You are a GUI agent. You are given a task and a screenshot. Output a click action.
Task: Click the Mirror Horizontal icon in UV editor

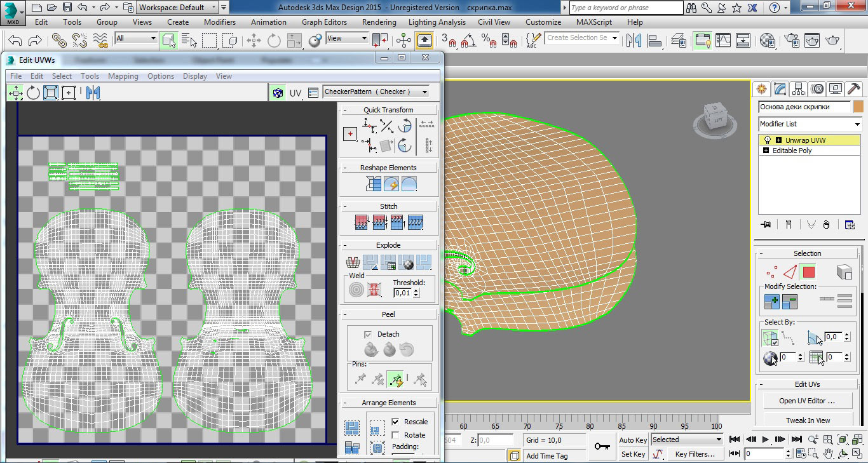pos(93,93)
